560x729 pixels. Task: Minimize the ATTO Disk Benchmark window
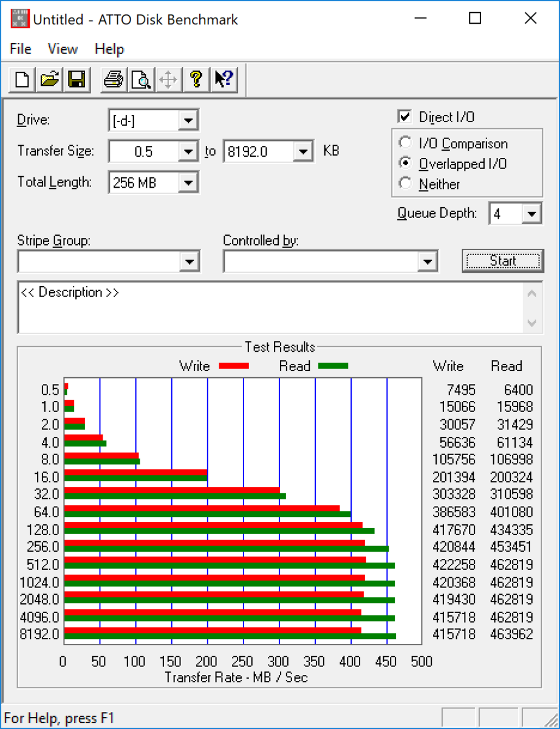[420, 19]
